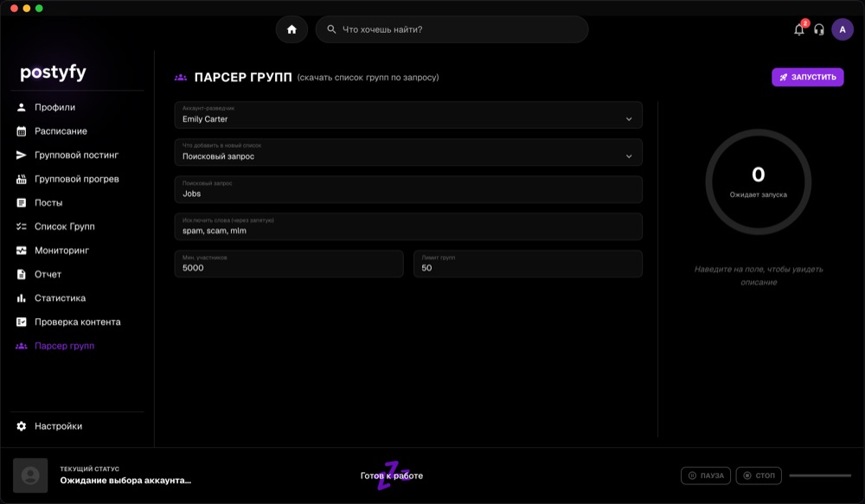This screenshot has height=504, width=865.
Task: Open the Профили section
Action: (x=54, y=107)
